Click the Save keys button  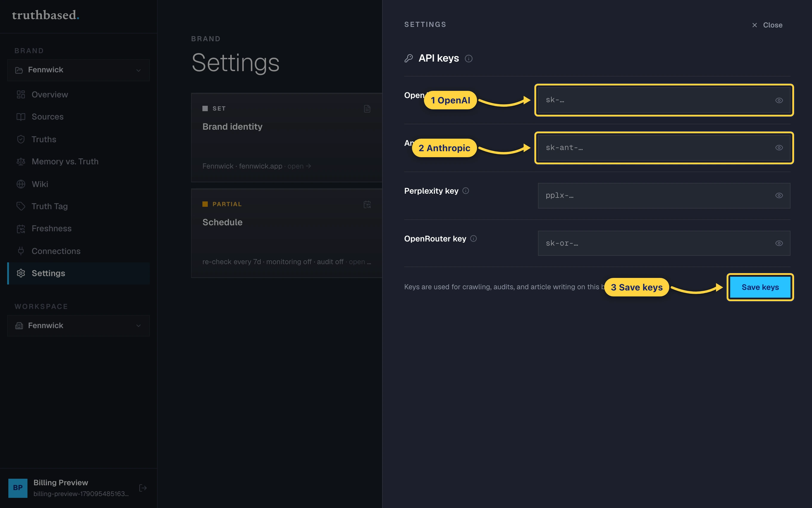coord(760,287)
